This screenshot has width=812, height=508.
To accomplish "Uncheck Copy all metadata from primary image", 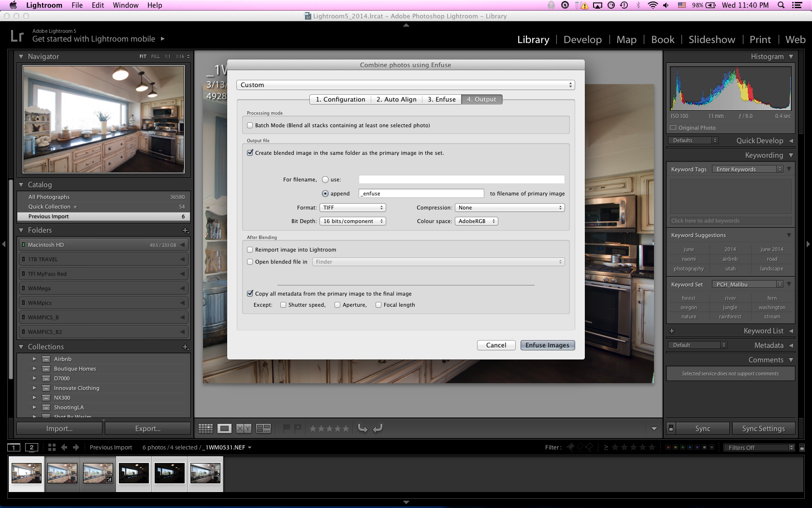I will click(250, 294).
